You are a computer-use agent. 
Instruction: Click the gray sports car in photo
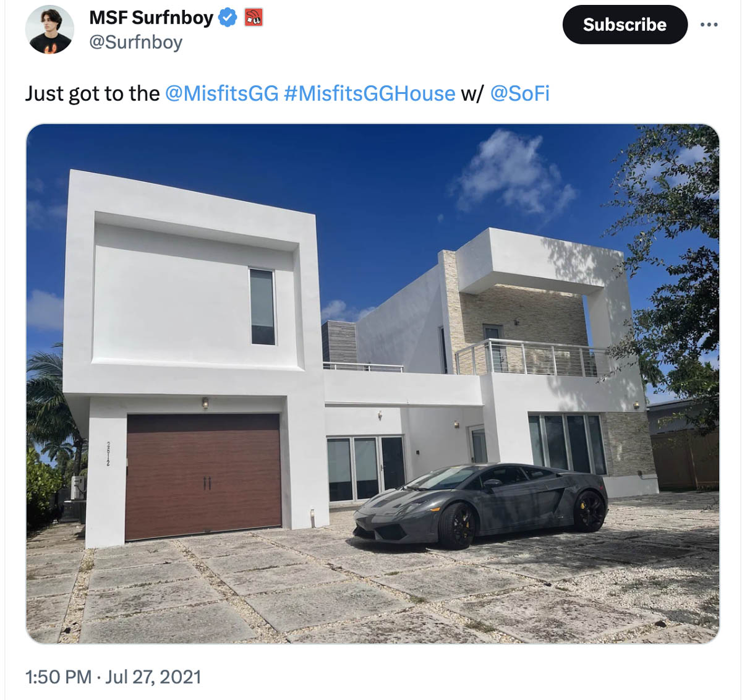[480, 505]
